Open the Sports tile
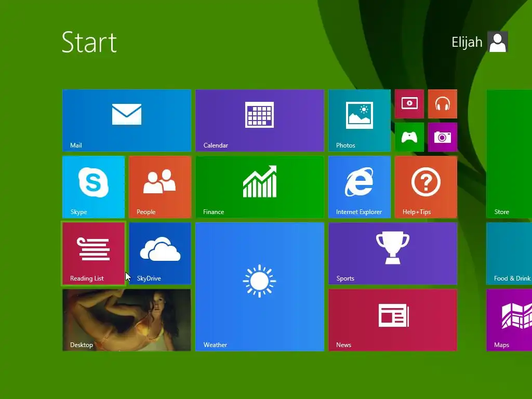The width and height of the screenshot is (532, 399). [x=393, y=254]
